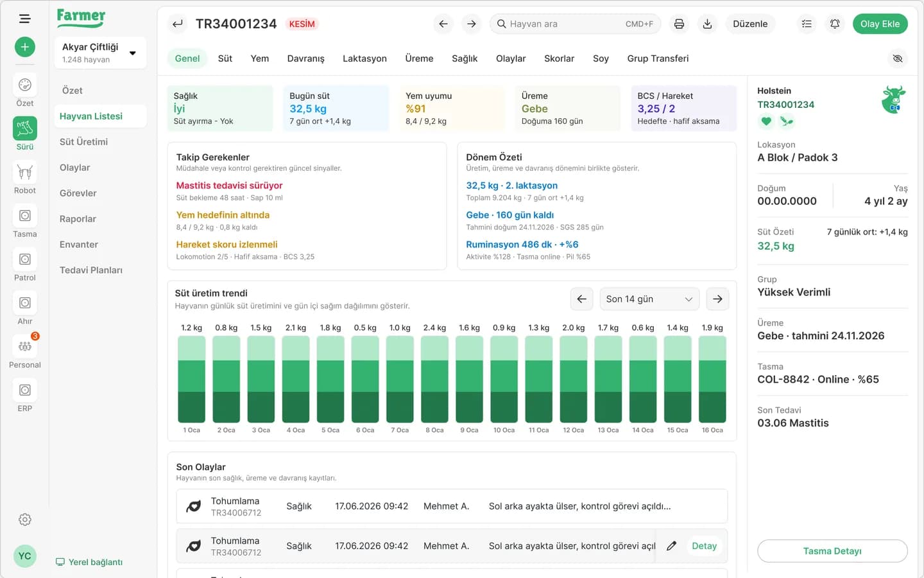The height and width of the screenshot is (578, 924).
Task: Click the back return arrow beside TR34001234
Action: (178, 24)
